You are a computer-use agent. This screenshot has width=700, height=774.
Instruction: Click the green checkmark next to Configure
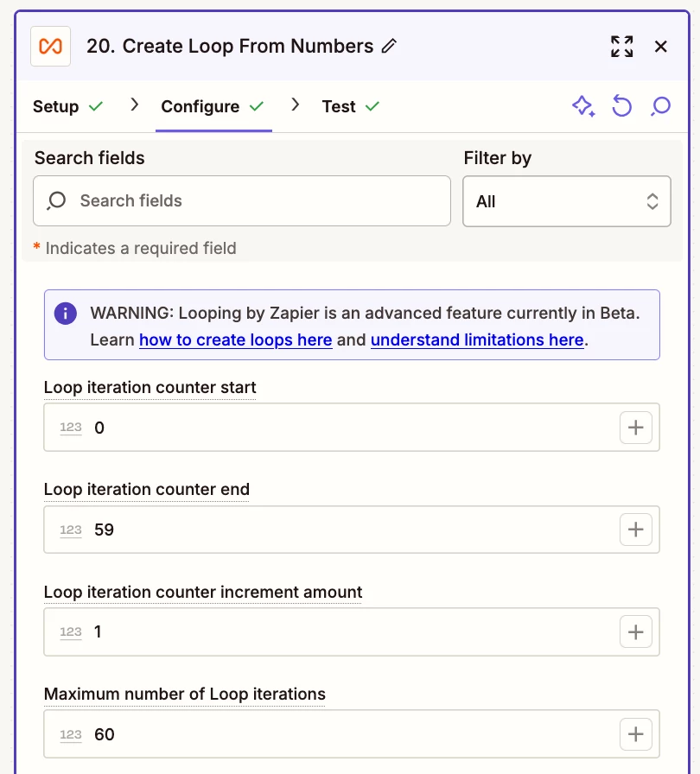pos(257,106)
